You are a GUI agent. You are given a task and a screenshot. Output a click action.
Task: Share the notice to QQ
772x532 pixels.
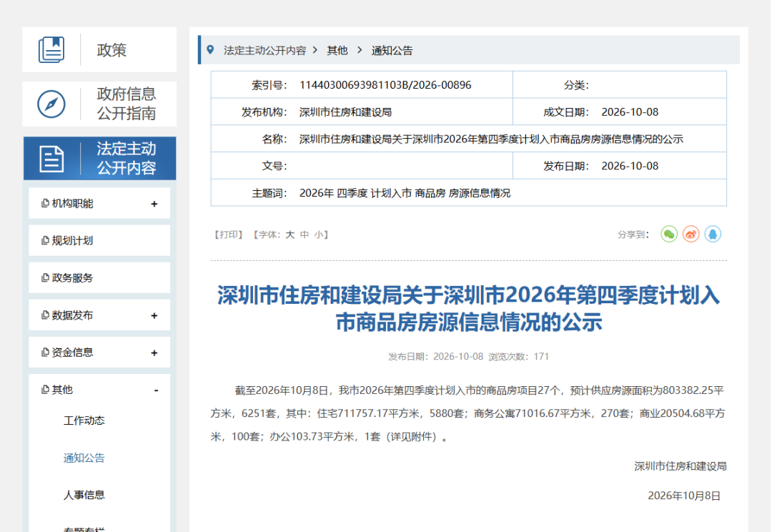[713, 234]
